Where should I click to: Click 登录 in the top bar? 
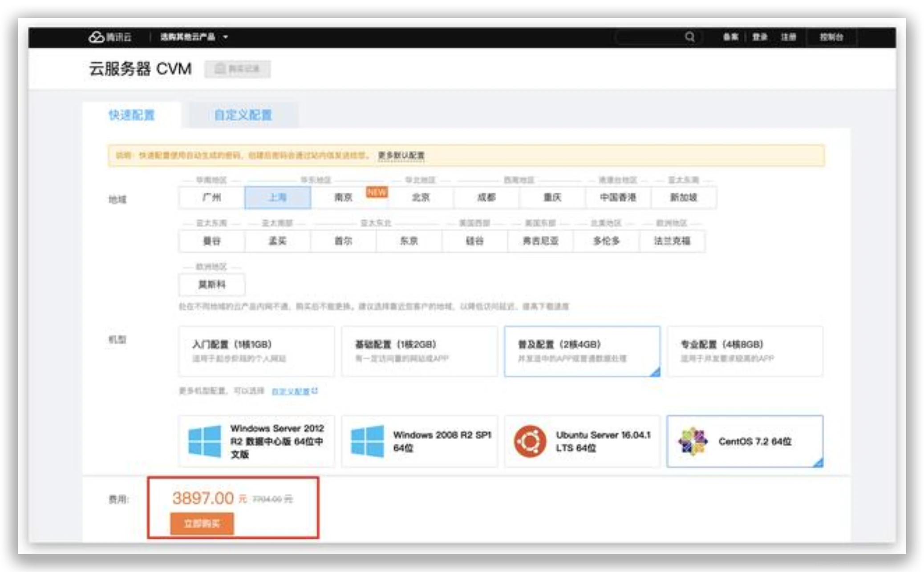(x=759, y=37)
